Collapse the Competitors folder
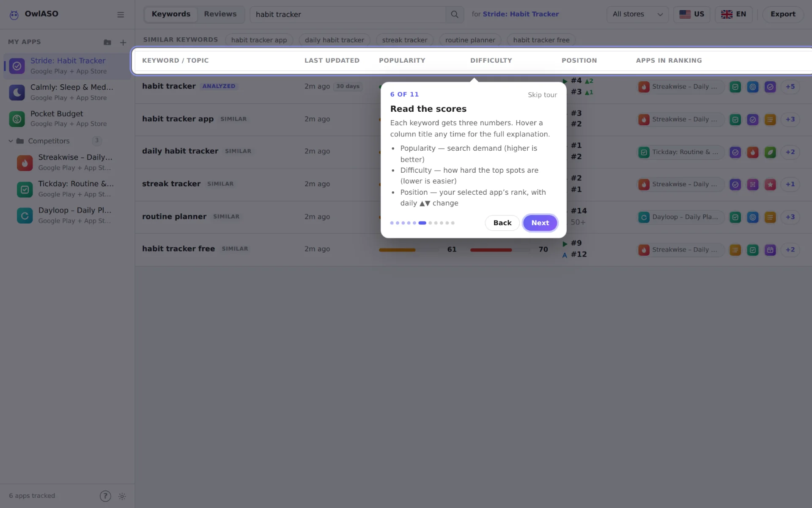 (11, 141)
